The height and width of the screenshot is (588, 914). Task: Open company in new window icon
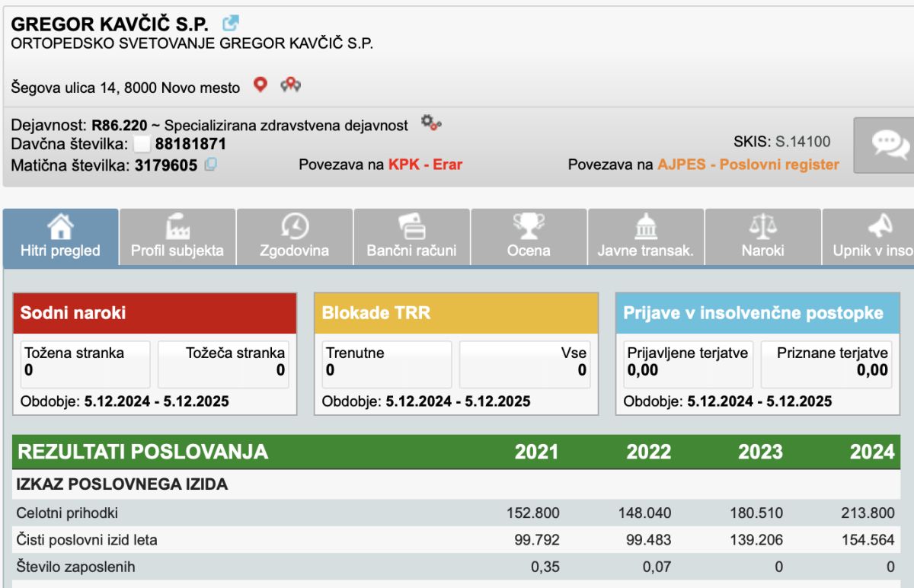click(230, 24)
